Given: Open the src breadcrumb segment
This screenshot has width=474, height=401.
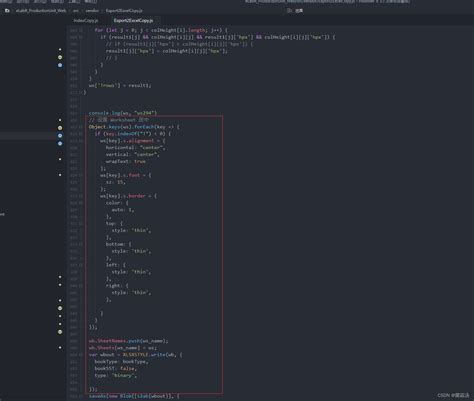Looking at the screenshot, I should pyautogui.click(x=76, y=11).
